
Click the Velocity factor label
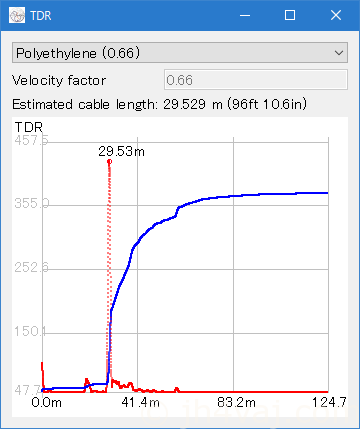coord(59,80)
